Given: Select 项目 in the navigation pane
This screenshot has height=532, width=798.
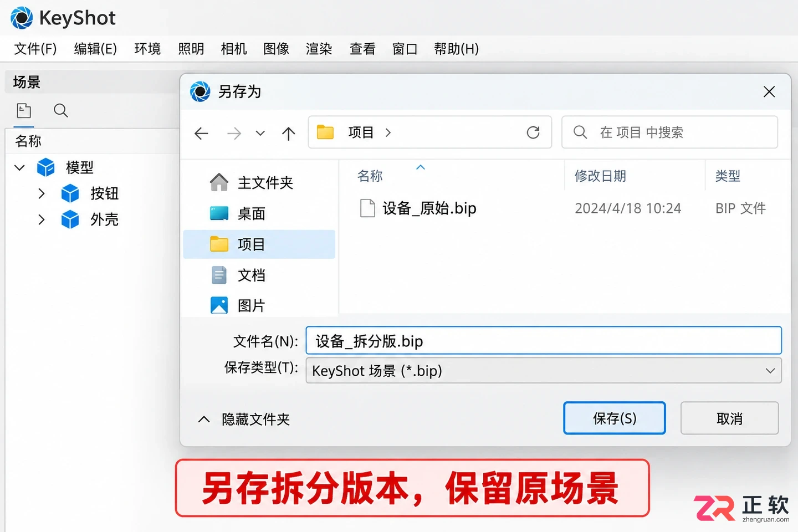Looking at the screenshot, I should [x=259, y=244].
